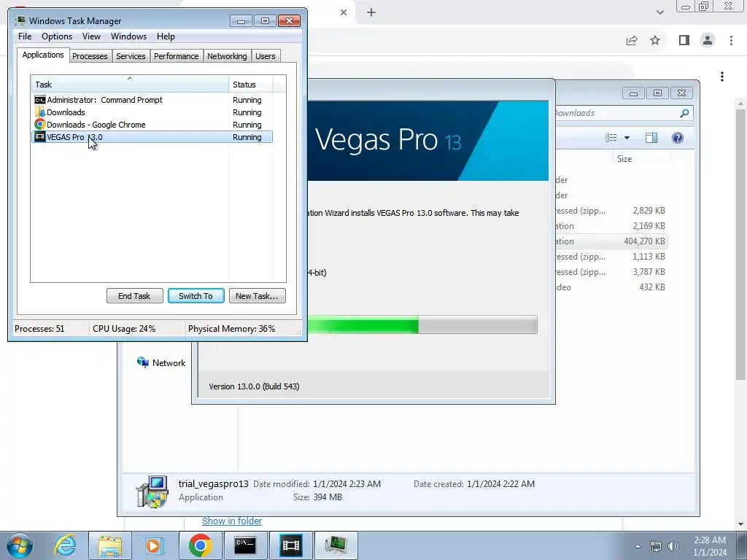
Task: Click the Downloads folder icon in task list
Action: coord(40,112)
